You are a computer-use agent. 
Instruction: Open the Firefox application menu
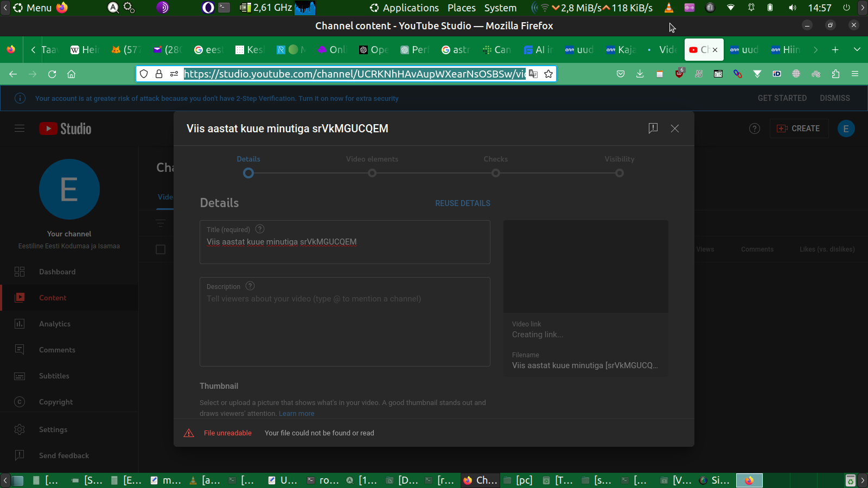pos(855,74)
